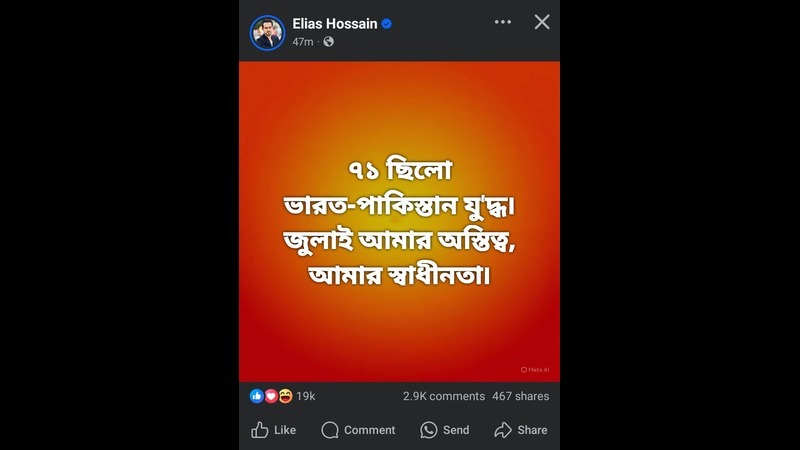Open the Bengali text post image
The height and width of the screenshot is (450, 800).
(x=399, y=221)
